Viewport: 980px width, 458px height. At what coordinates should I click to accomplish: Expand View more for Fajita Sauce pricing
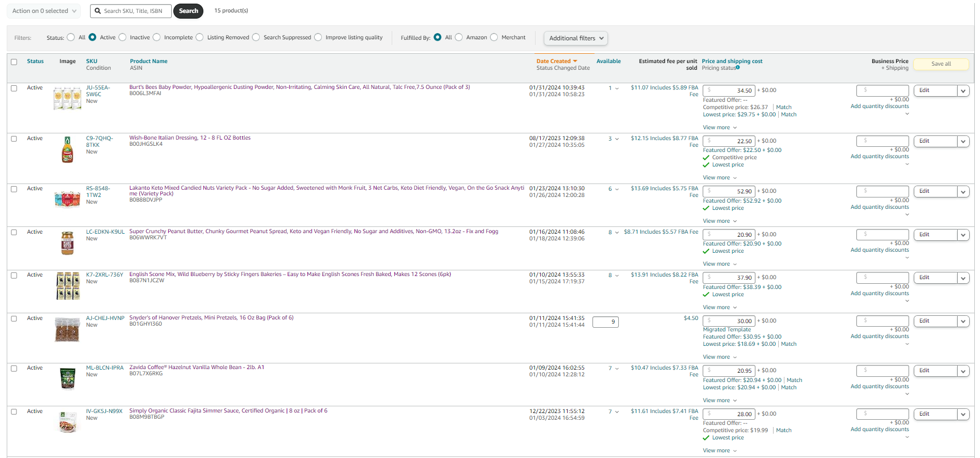[720, 451]
